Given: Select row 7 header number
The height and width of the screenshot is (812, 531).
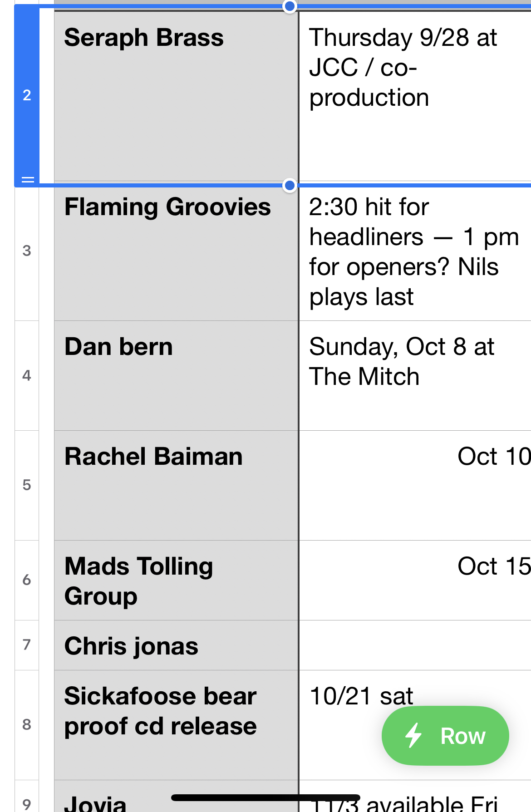Looking at the screenshot, I should (27, 645).
